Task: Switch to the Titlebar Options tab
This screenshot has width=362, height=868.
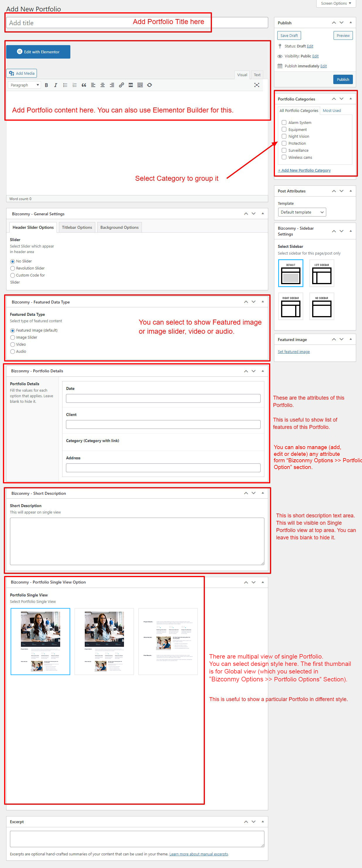Action: pos(77,227)
